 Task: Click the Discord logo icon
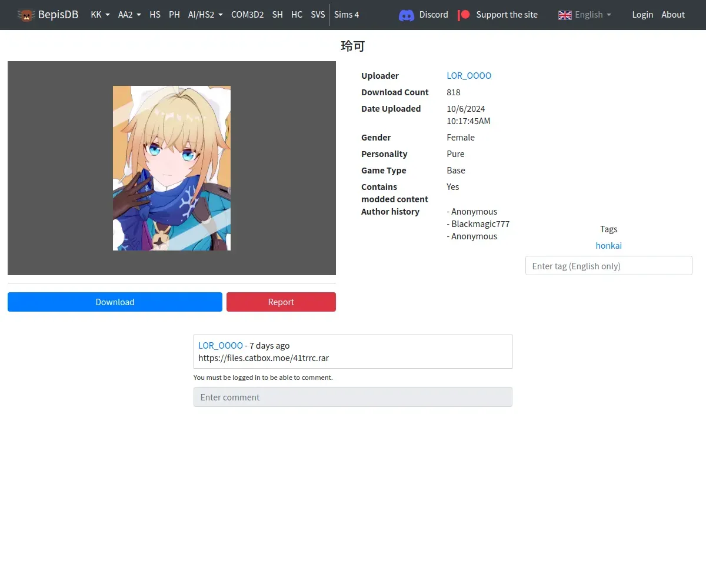407,15
